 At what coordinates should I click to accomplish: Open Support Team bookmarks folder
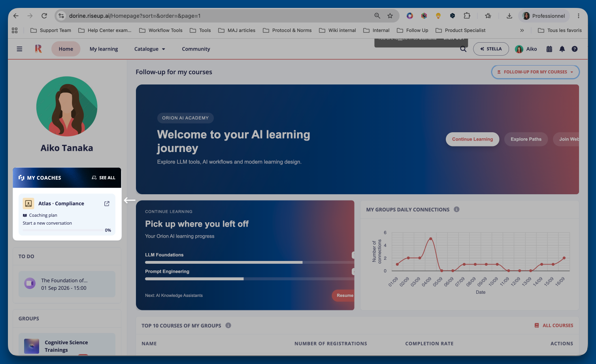[51, 30]
